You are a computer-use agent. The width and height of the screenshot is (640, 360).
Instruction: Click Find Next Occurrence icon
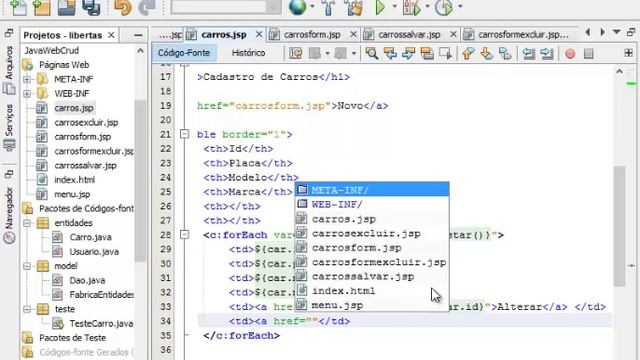coord(409,53)
